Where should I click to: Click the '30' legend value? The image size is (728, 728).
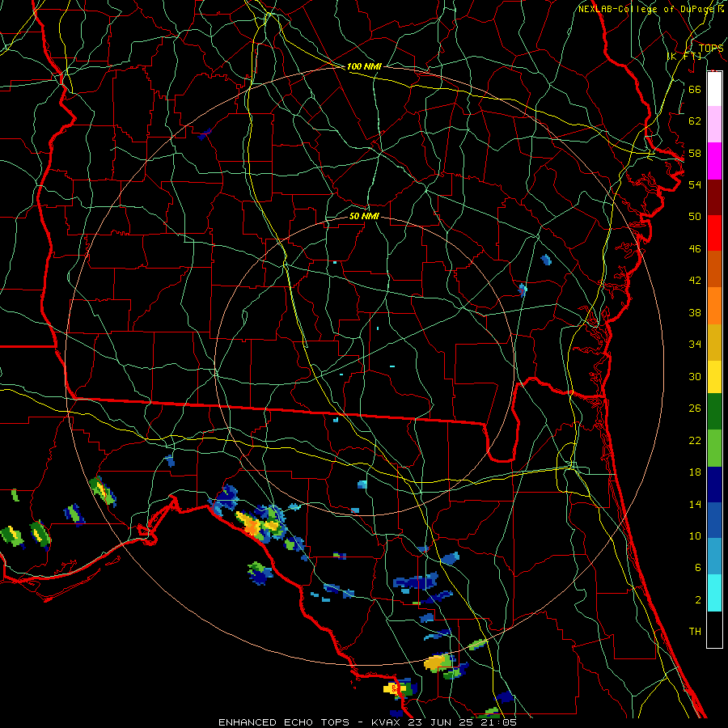pyautogui.click(x=695, y=376)
